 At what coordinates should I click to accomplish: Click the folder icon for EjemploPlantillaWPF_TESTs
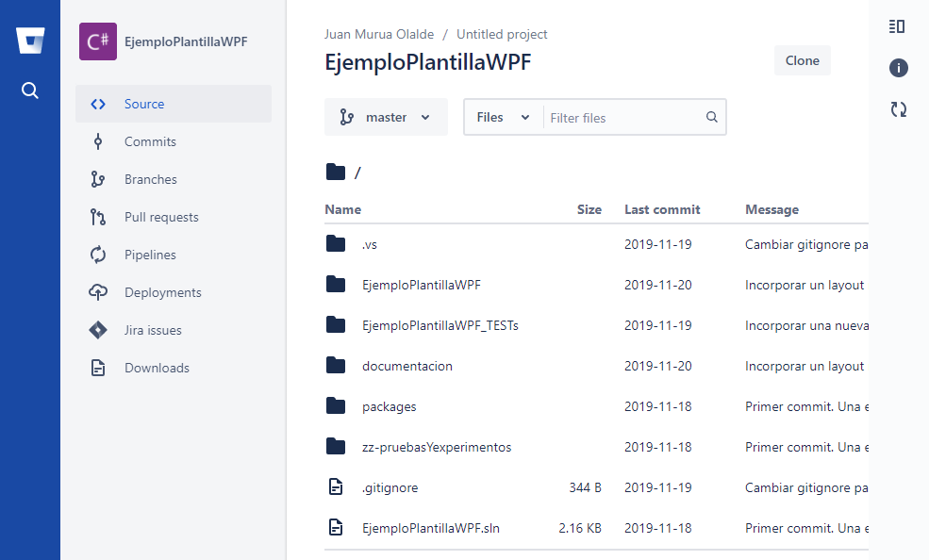coord(336,325)
